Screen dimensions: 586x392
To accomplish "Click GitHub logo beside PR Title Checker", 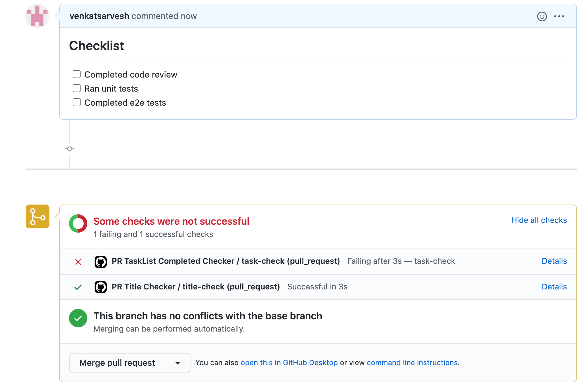I will (101, 287).
